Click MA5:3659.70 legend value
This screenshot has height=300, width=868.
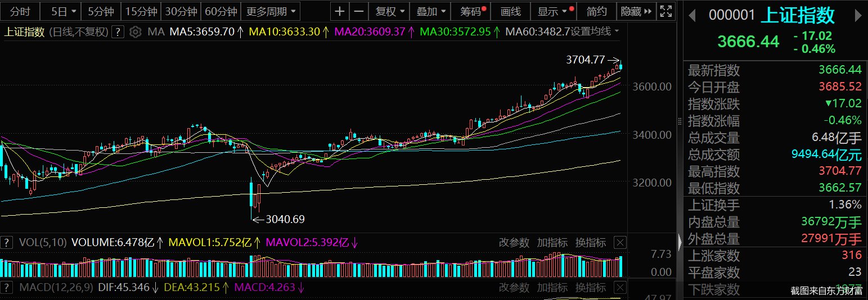[202, 31]
